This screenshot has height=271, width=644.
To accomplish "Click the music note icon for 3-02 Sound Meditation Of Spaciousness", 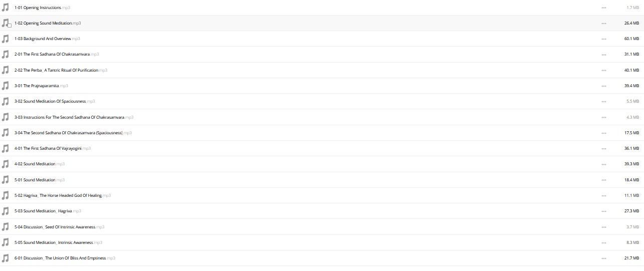I will [6, 101].
